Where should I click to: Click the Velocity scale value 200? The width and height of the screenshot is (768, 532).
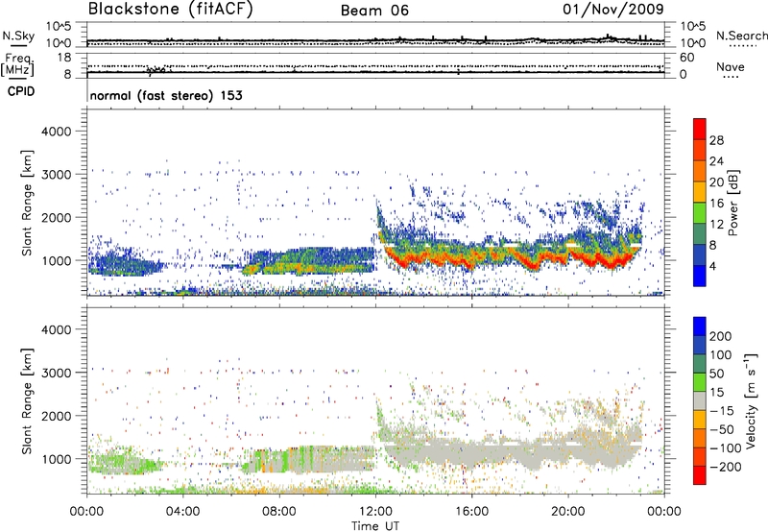[721, 336]
